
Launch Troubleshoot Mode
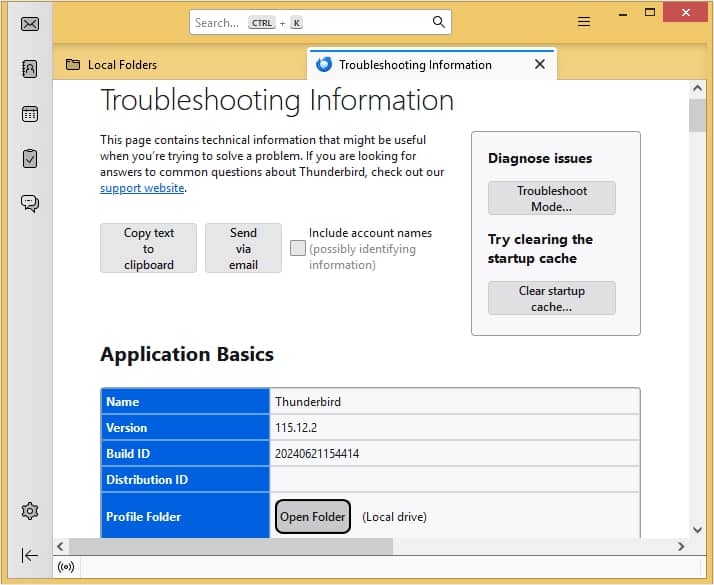[x=551, y=198]
